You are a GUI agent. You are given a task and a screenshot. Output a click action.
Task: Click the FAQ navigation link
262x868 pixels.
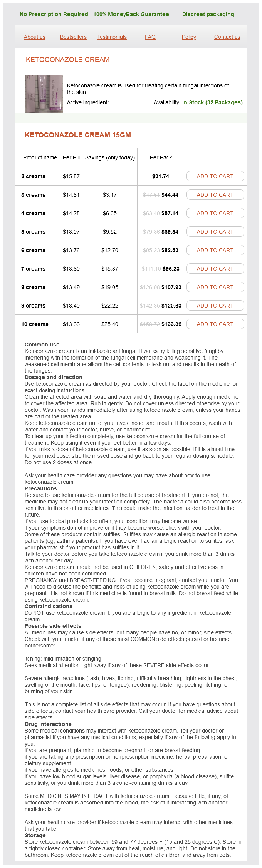tap(150, 37)
